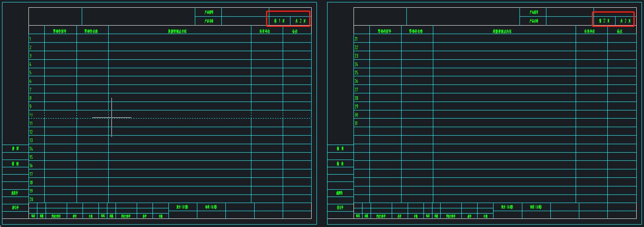Select row number 25 label
644x227 pixels.
pyautogui.click(x=356, y=73)
